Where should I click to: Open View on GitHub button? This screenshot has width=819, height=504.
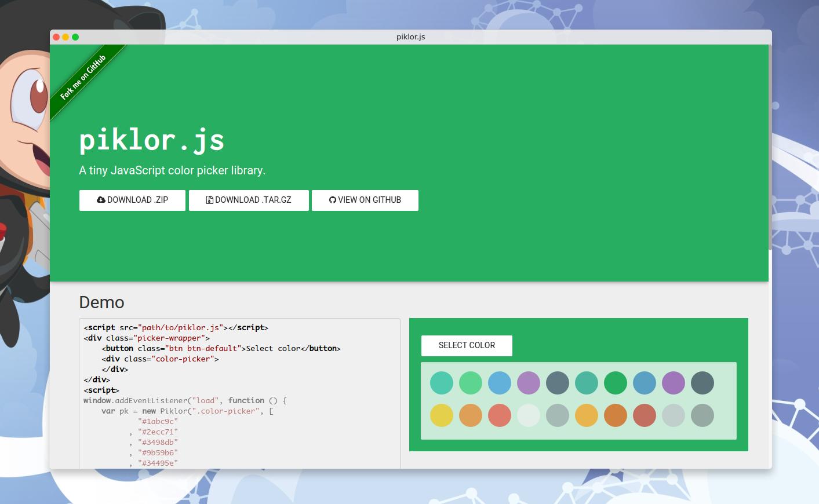pyautogui.click(x=365, y=200)
